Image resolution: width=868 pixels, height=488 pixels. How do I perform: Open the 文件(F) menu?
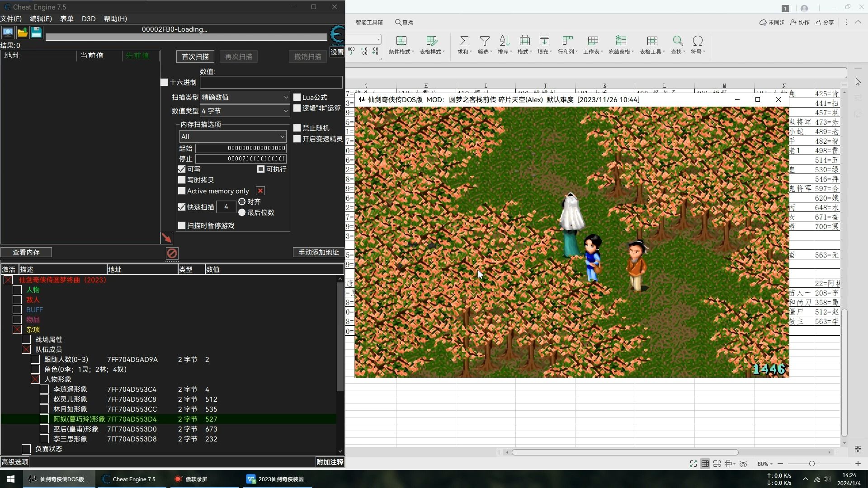pyautogui.click(x=11, y=19)
